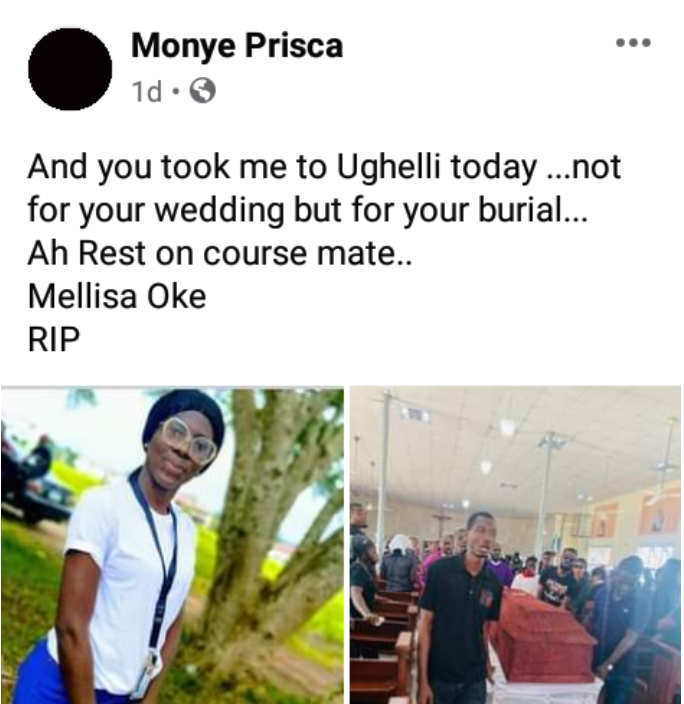The height and width of the screenshot is (704, 684).
Task: Click the ceiling lights in the church photo
Action: [x=507, y=427]
